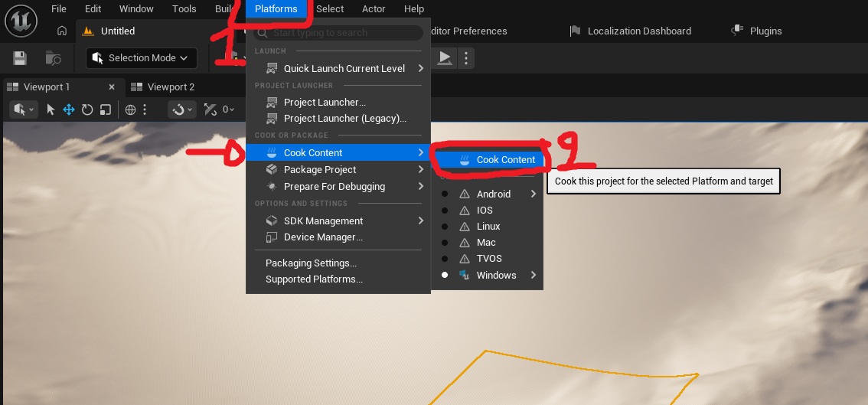Select the Android platform radio bullet

pyautogui.click(x=445, y=194)
